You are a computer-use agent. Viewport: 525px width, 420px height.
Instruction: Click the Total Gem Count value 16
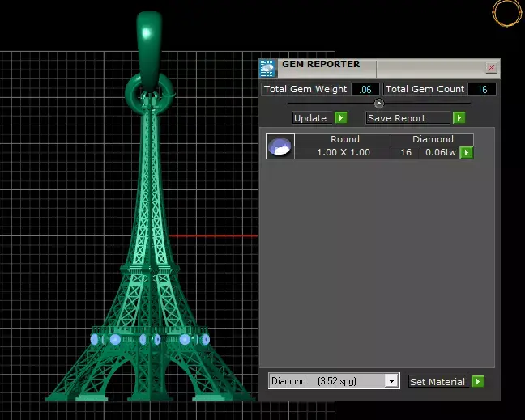[x=482, y=89]
